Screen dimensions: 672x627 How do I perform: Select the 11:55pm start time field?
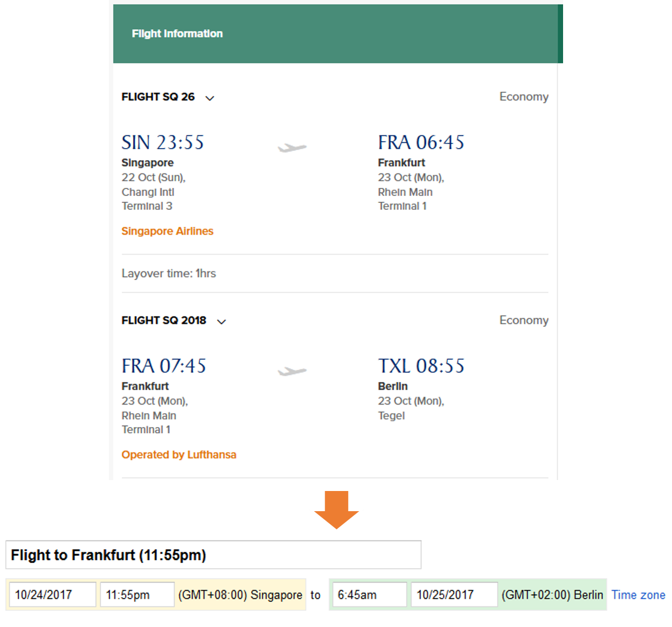click(x=137, y=595)
